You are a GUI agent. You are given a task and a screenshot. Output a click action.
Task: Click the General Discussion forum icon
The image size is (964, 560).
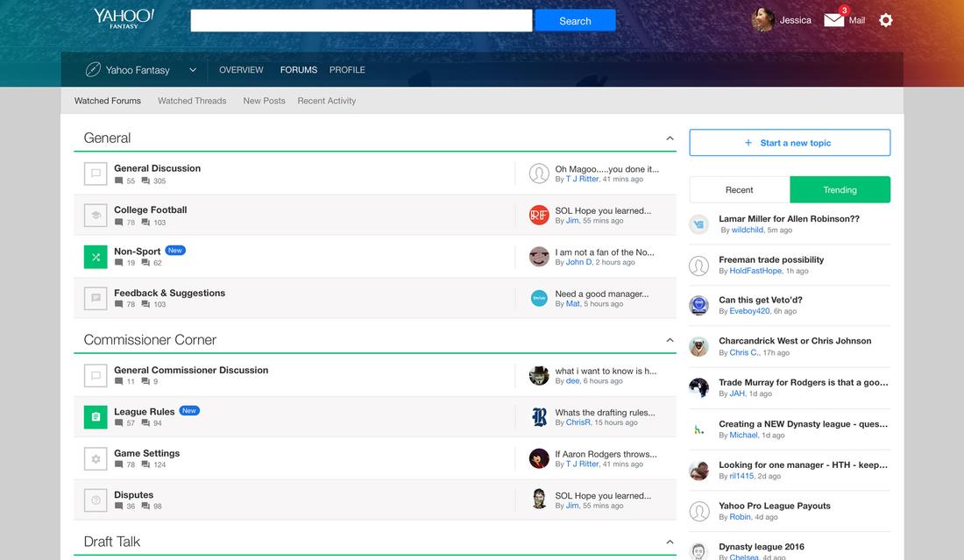click(96, 174)
